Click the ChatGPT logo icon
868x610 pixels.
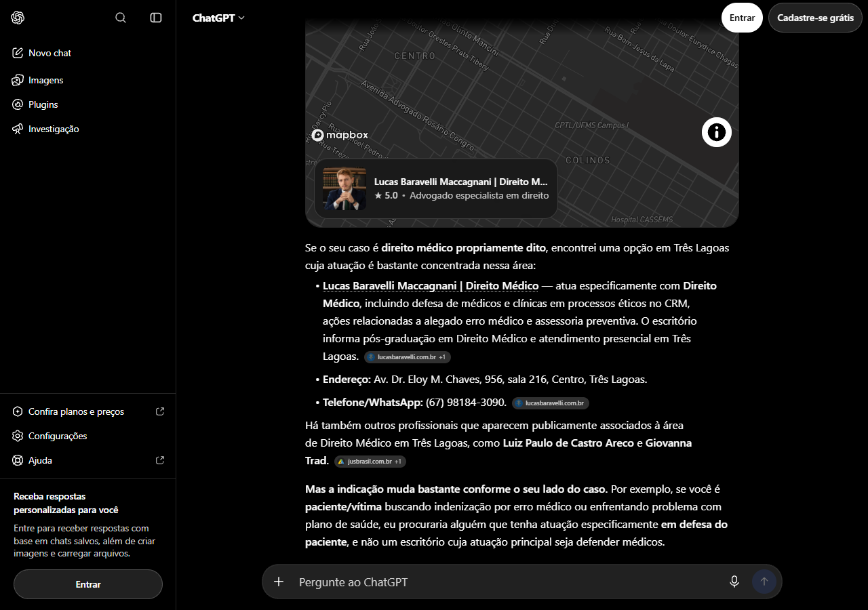[18, 18]
